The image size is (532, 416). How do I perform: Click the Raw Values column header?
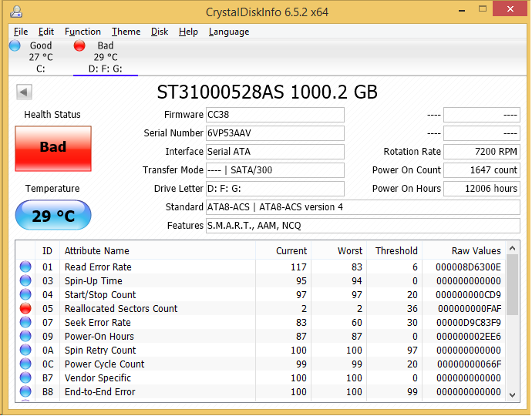pyautogui.click(x=464, y=250)
